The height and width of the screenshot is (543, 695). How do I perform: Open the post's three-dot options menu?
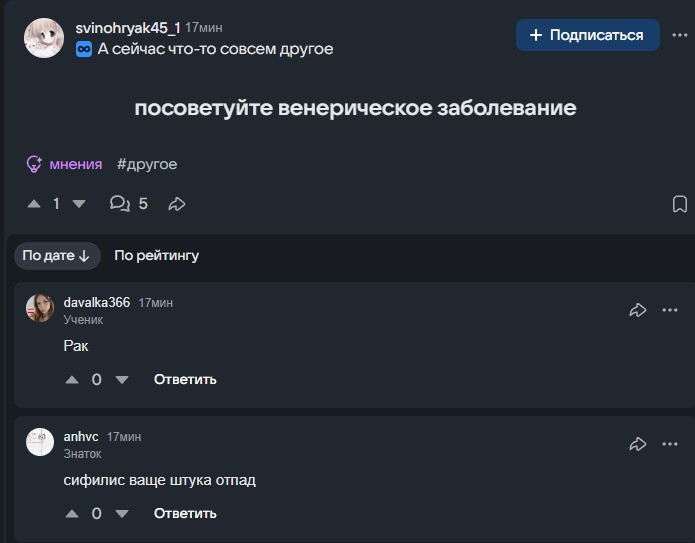coord(679,35)
